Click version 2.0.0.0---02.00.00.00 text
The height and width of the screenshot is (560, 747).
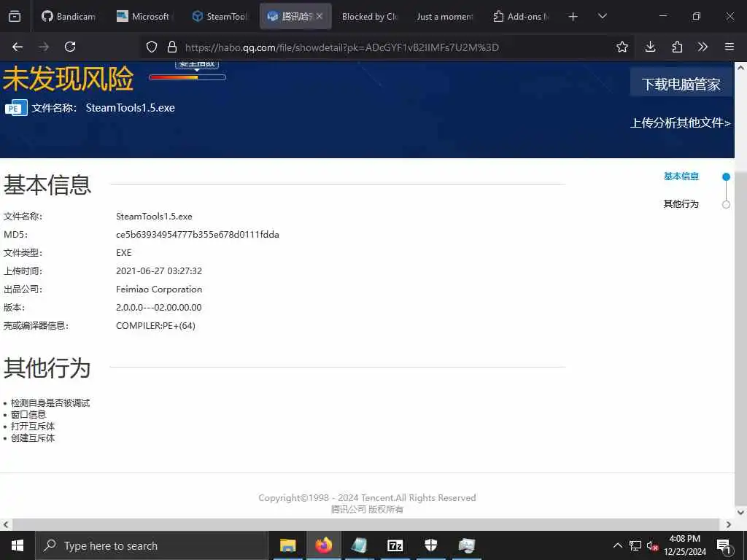[x=158, y=308]
